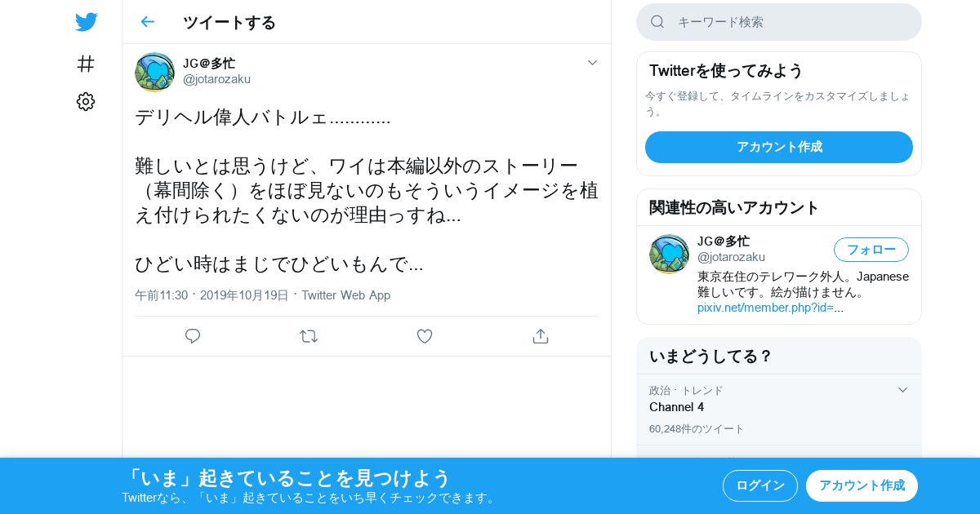Viewport: 980px width, 514px height.
Task: Expand the Channel 4 trend chevron
Action: point(902,390)
